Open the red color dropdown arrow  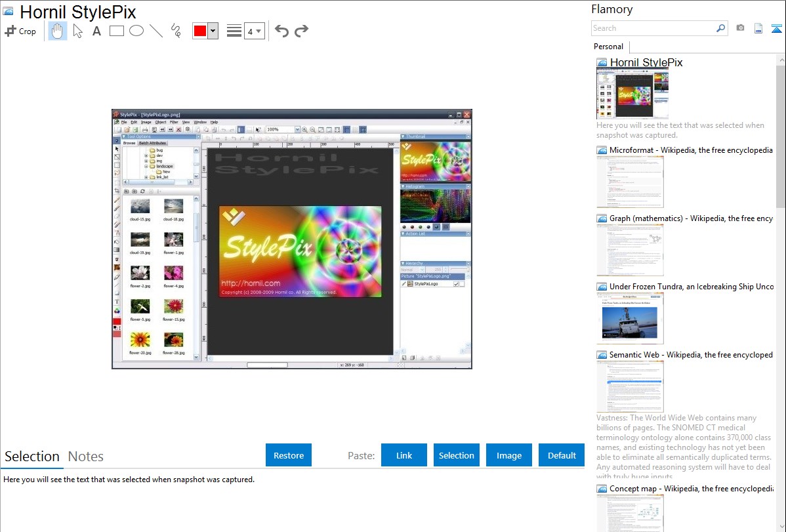click(x=213, y=31)
